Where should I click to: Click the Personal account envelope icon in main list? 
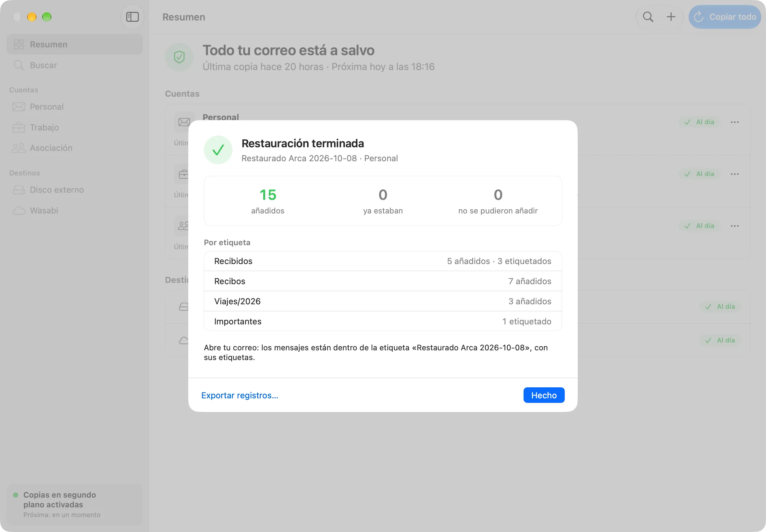pyautogui.click(x=184, y=122)
